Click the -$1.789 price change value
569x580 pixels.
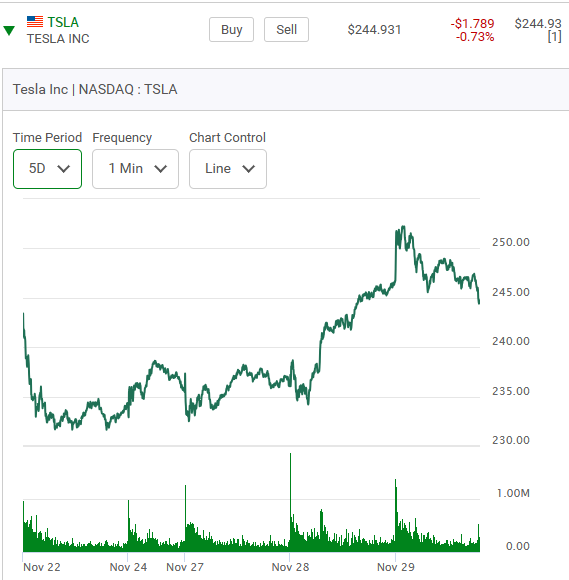pyautogui.click(x=472, y=24)
